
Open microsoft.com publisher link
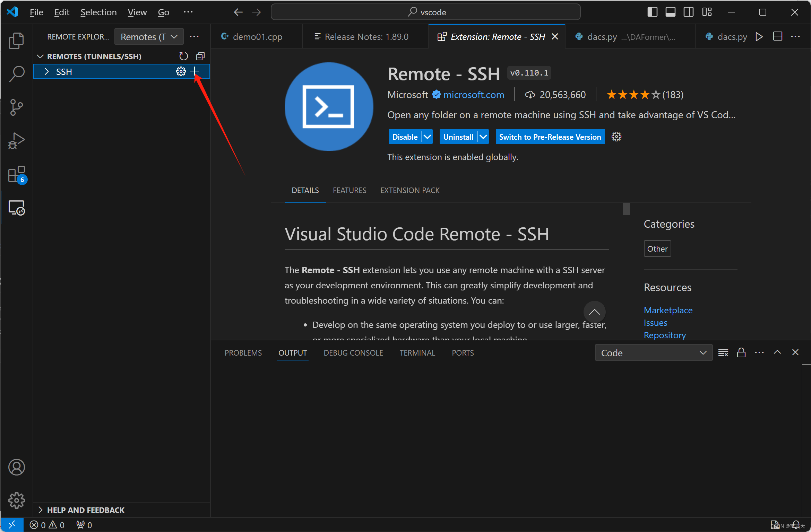(474, 95)
